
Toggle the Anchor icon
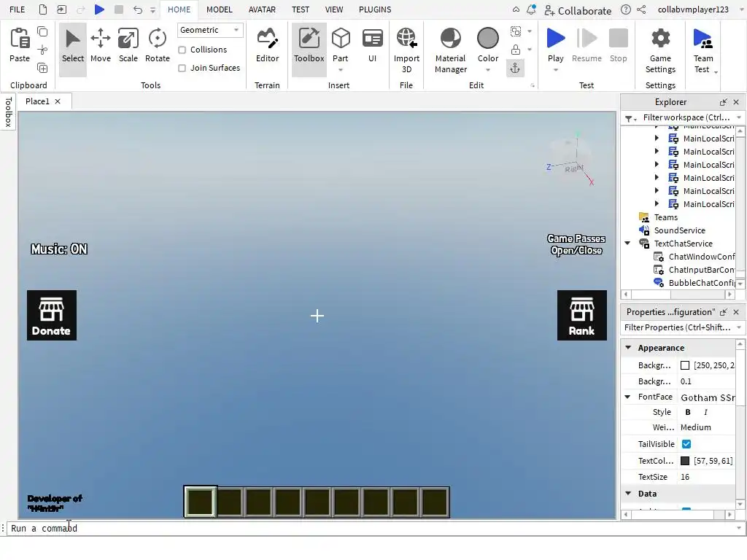tap(515, 69)
